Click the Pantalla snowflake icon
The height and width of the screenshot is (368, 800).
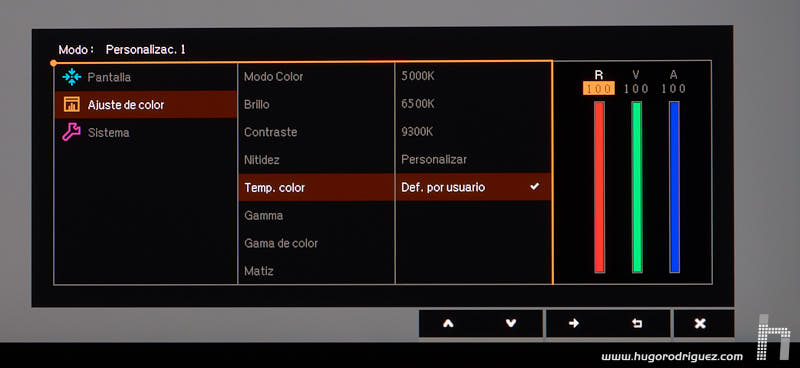[x=71, y=77]
